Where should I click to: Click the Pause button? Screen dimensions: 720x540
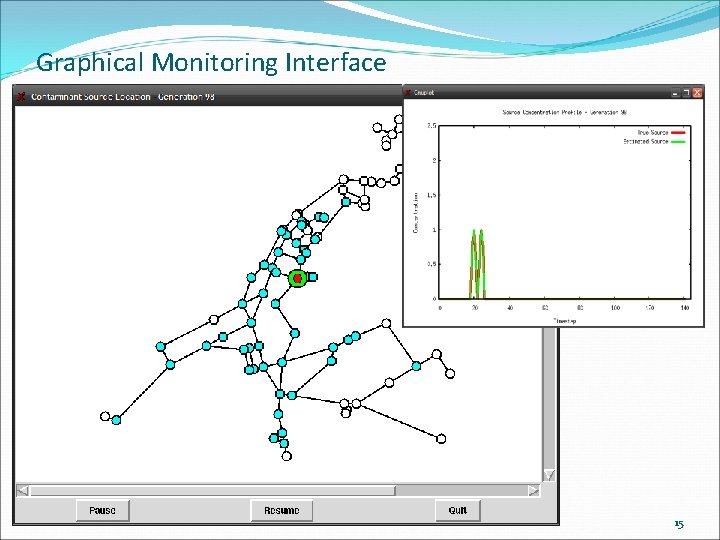point(103,511)
